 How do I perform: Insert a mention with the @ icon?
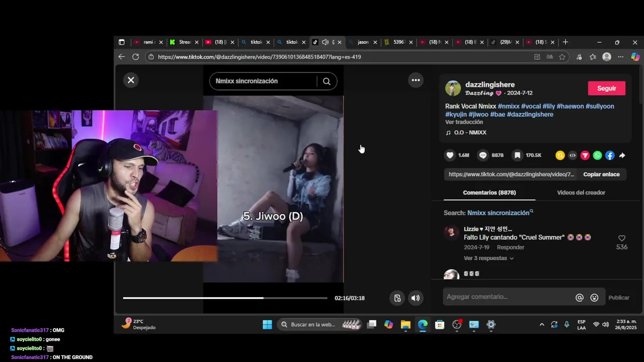click(580, 298)
